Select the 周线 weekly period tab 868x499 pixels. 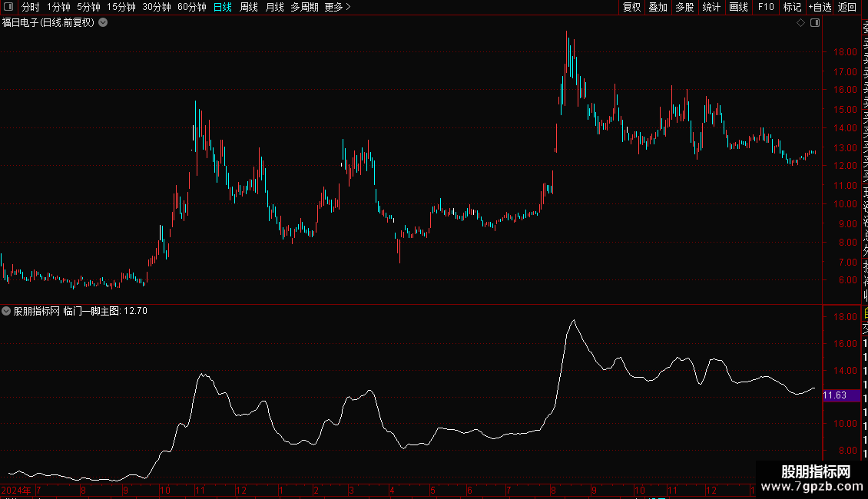pos(249,7)
